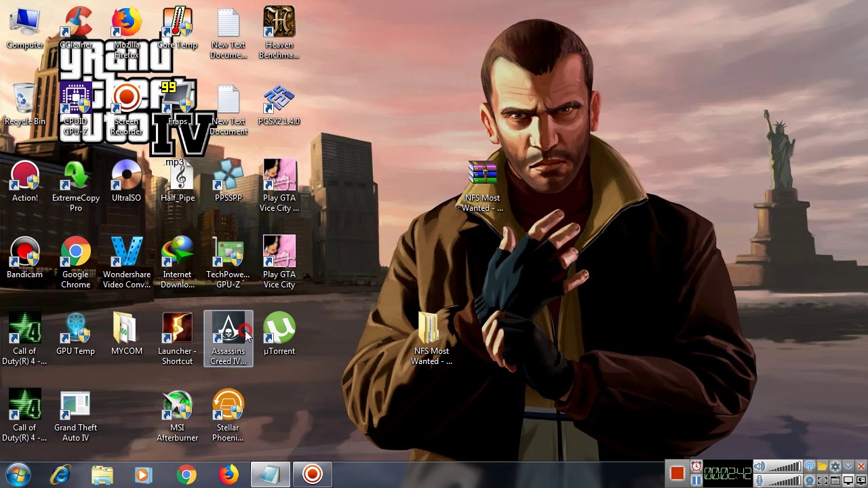Screen dimensions: 868x488
Task: Open the recorder settings gear
Action: (x=835, y=466)
